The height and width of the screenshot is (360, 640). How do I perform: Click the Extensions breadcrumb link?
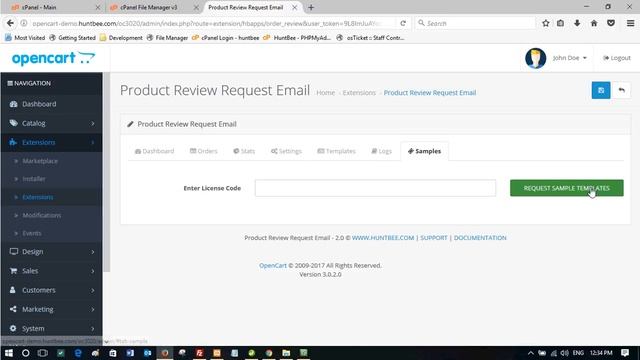click(x=359, y=93)
